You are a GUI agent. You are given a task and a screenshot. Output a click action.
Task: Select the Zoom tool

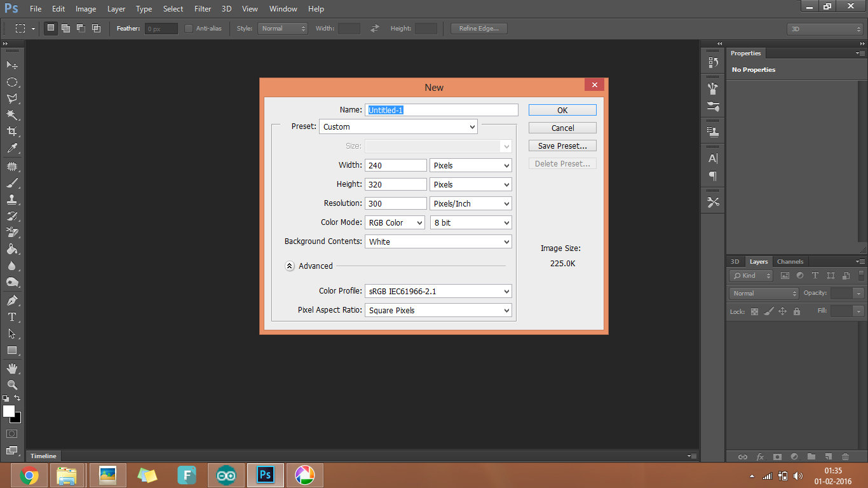pyautogui.click(x=12, y=385)
